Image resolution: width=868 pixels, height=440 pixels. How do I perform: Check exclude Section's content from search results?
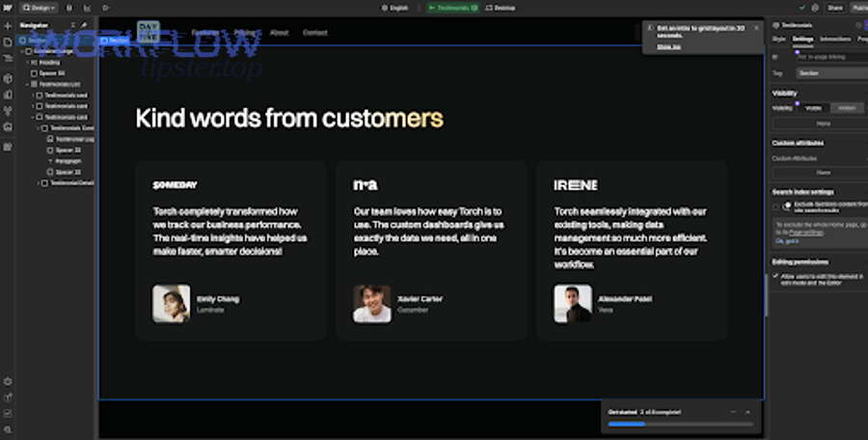click(776, 206)
